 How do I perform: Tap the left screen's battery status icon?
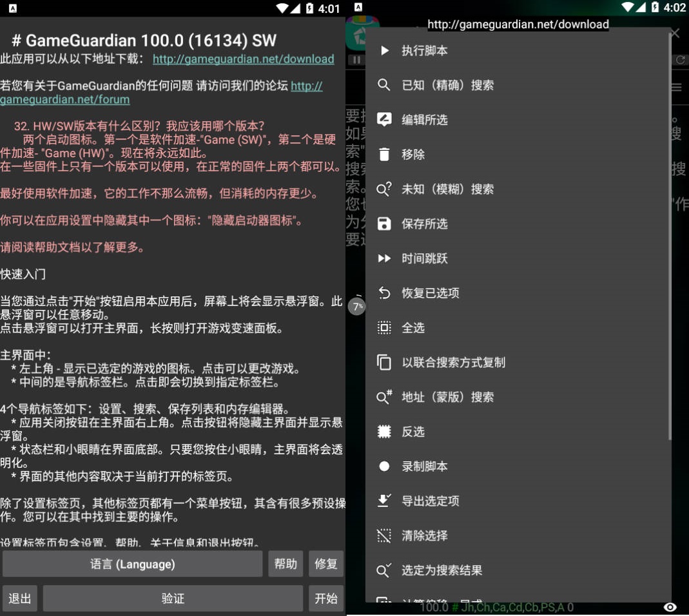tap(310, 8)
